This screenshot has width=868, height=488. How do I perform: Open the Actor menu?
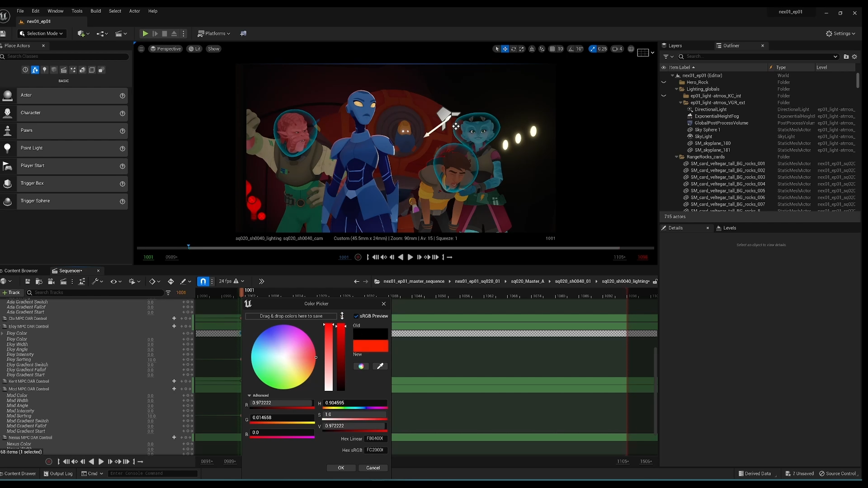(x=135, y=11)
